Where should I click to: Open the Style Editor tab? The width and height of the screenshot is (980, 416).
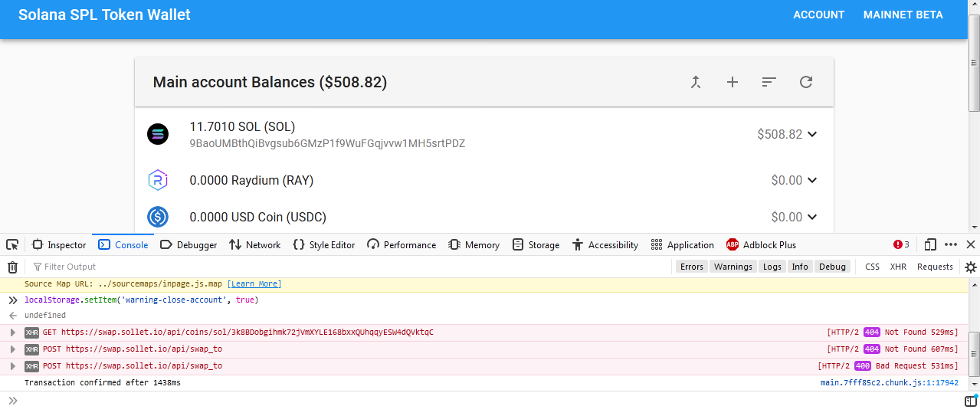pyautogui.click(x=323, y=244)
